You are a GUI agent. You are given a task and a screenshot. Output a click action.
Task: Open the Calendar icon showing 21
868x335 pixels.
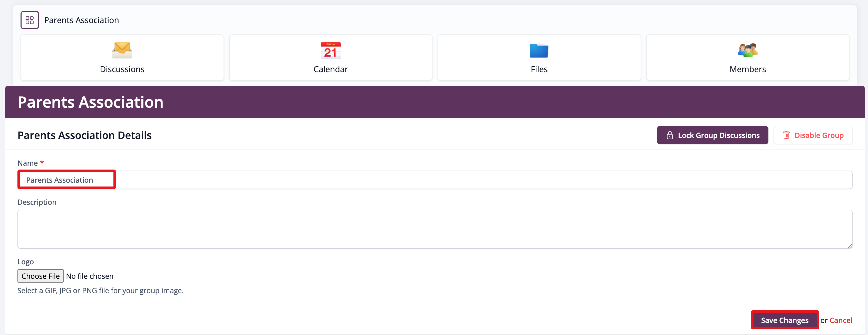(x=331, y=50)
